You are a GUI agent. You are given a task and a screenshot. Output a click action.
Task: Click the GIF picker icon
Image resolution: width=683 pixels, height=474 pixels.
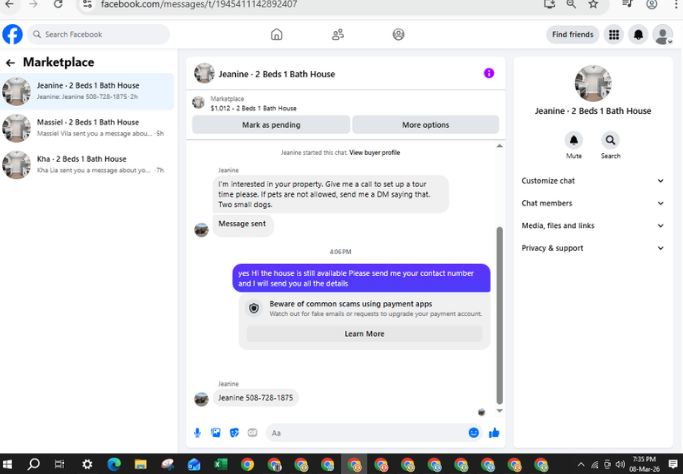(253, 433)
